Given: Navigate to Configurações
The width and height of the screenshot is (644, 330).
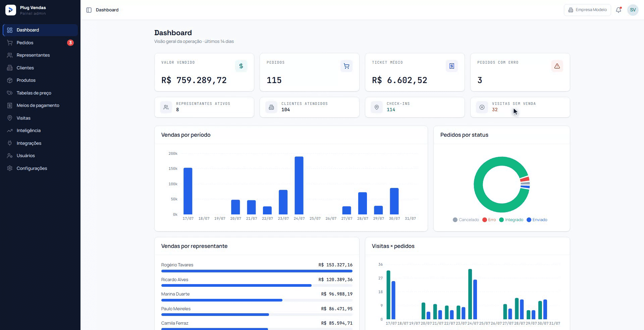Looking at the screenshot, I should click(40, 168).
